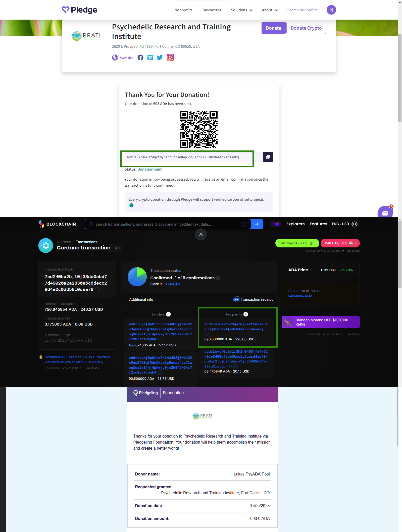Copy the donation address with copy button
This screenshot has width=402, height=532.
(268, 157)
